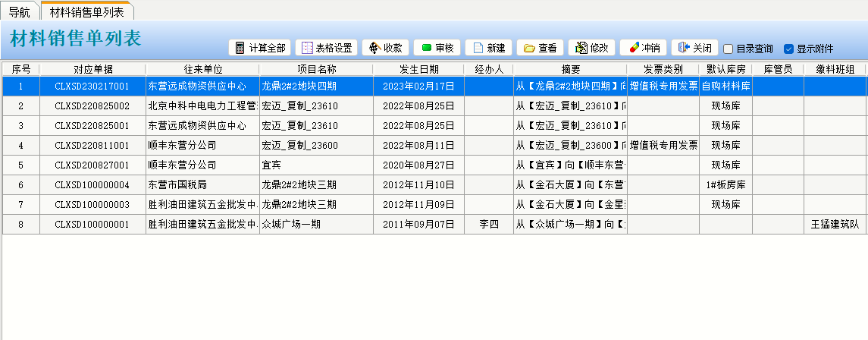
Task: Click the 修改 edit icon
Action: pos(581,48)
